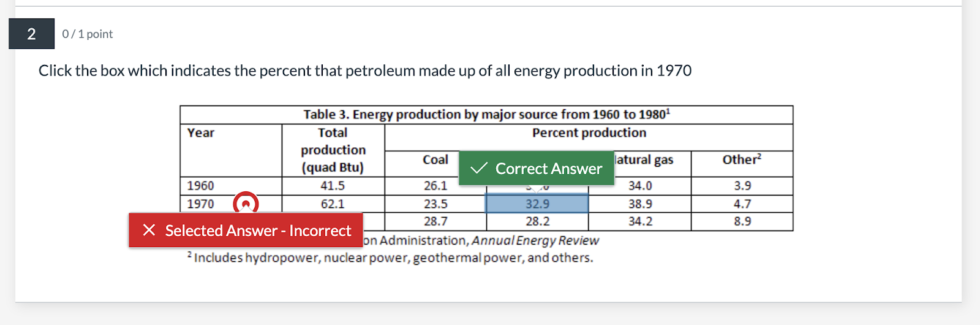The width and height of the screenshot is (980, 325).
Task: Click the Other column header
Action: pos(742,160)
